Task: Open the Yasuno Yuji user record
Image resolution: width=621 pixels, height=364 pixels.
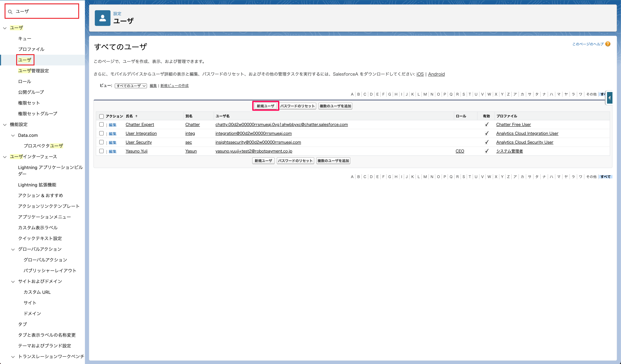Action: 137,151
